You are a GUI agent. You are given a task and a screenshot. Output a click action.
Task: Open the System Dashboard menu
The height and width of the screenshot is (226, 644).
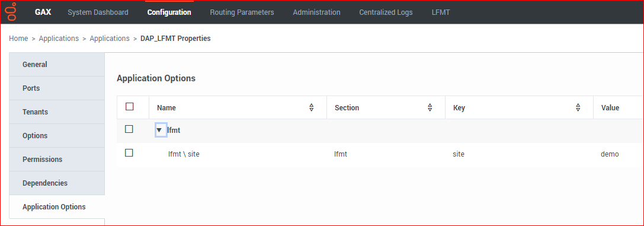click(x=98, y=12)
